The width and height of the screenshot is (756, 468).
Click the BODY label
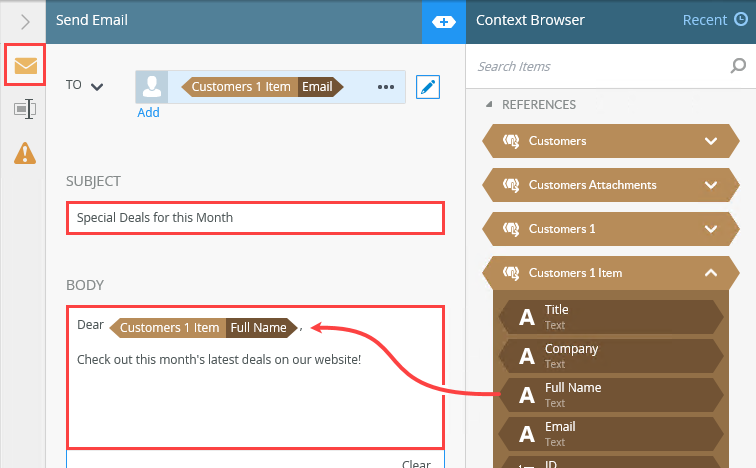pyautogui.click(x=85, y=285)
